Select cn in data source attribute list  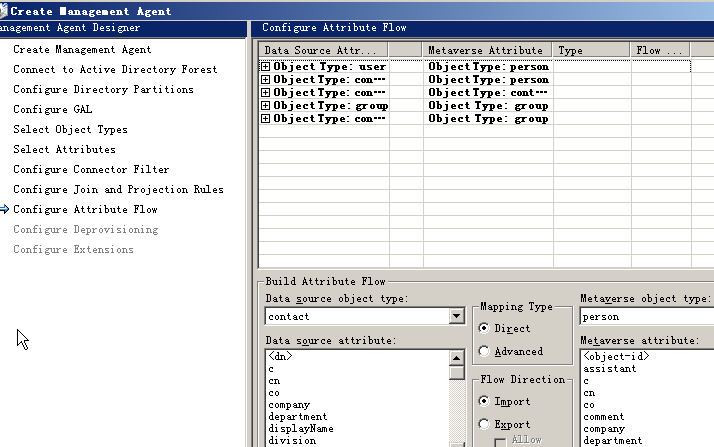(274, 381)
